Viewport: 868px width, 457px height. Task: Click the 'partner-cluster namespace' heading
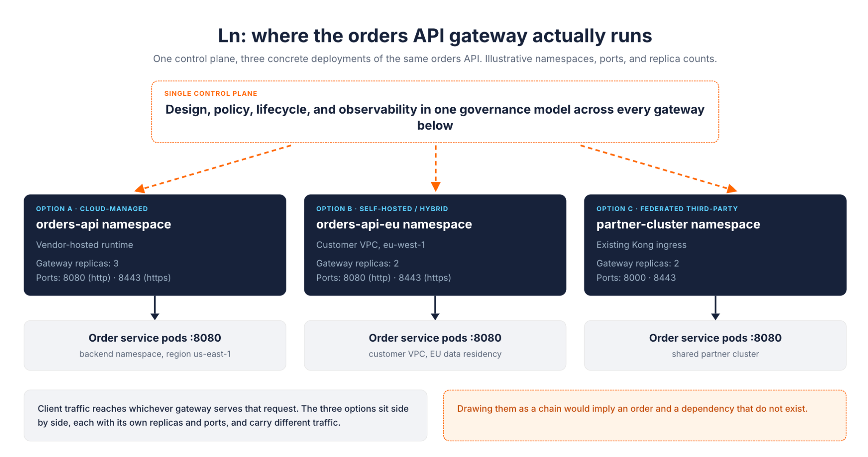pos(678,224)
